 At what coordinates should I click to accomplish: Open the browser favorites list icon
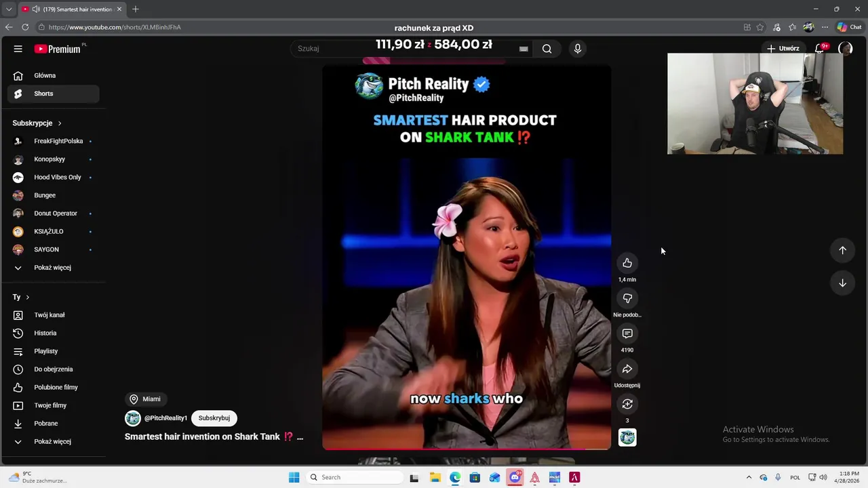click(792, 27)
